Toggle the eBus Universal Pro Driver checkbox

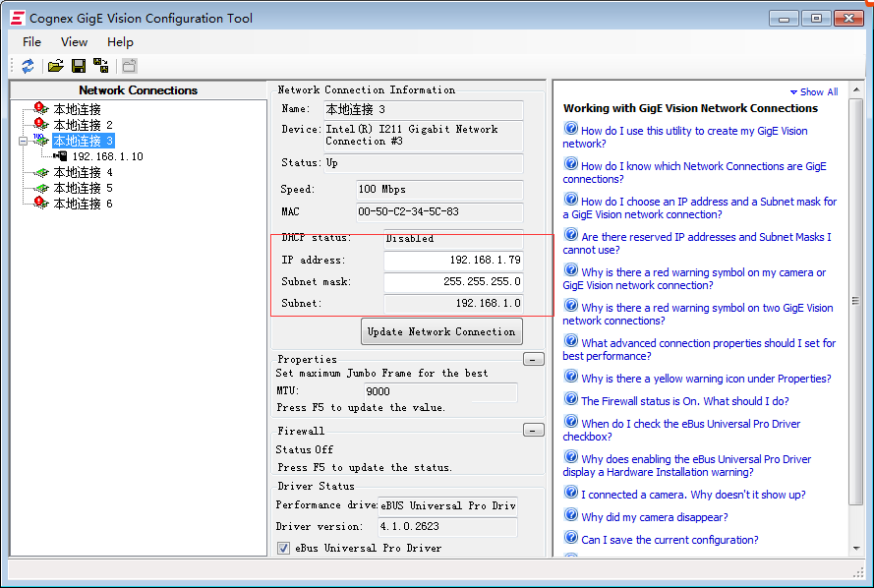284,548
